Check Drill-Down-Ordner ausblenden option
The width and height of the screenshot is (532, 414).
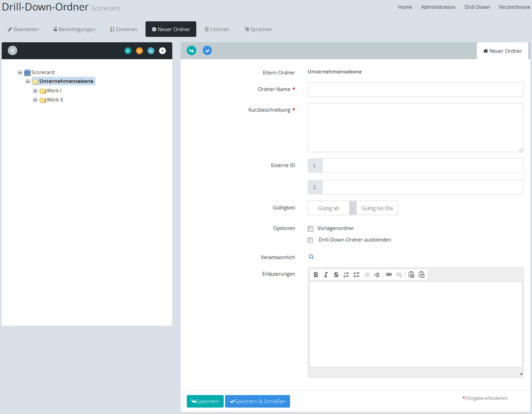pyautogui.click(x=310, y=240)
